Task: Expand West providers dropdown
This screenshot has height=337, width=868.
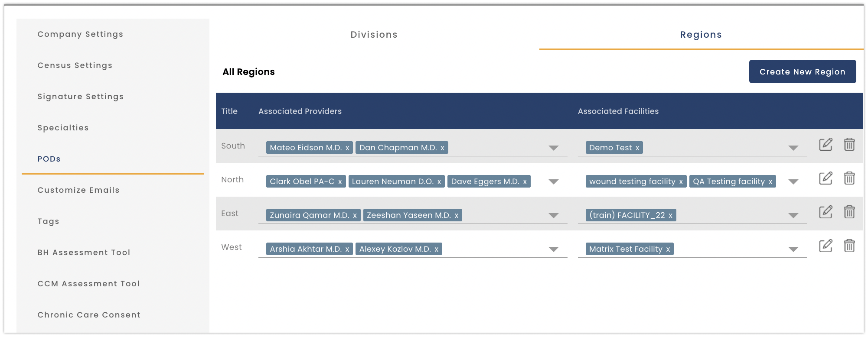Action: point(553,250)
